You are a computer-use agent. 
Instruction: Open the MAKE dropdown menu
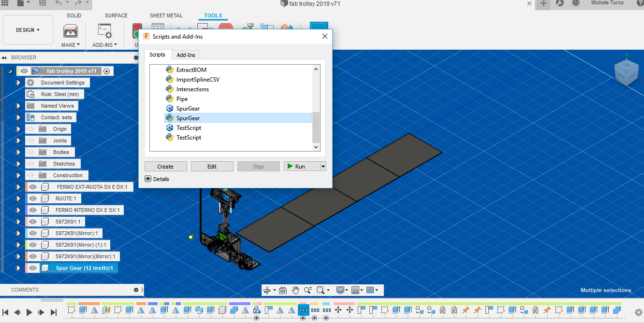click(71, 45)
